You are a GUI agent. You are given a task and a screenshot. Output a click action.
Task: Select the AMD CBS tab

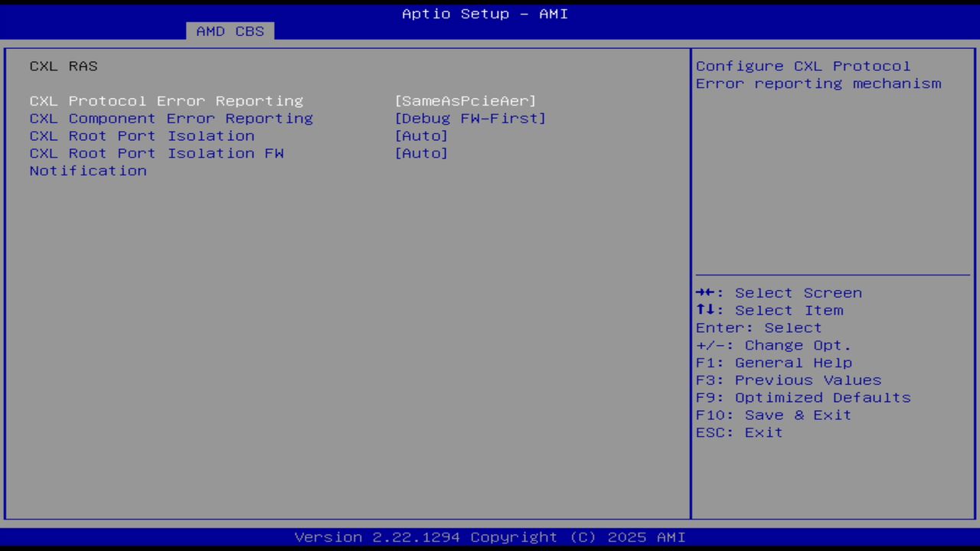pos(230,31)
